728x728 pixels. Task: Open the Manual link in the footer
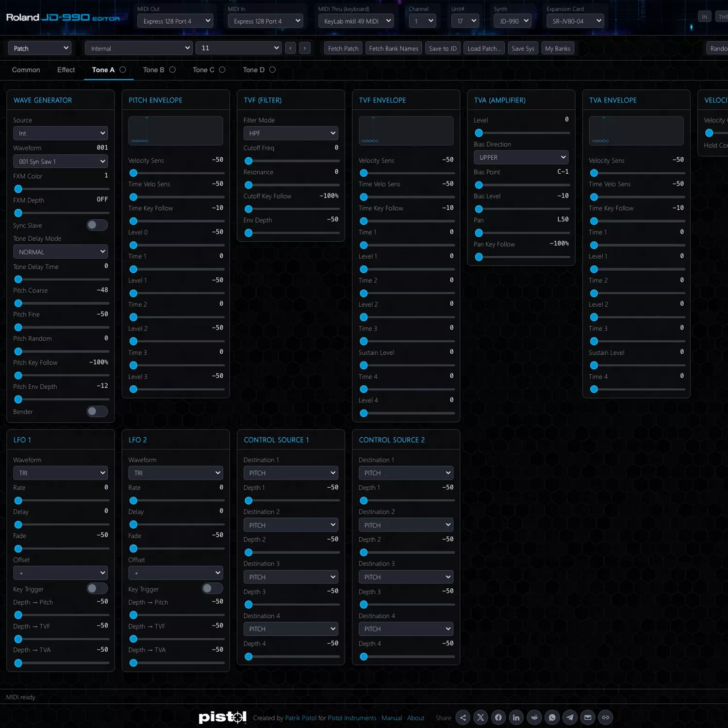coord(392,718)
